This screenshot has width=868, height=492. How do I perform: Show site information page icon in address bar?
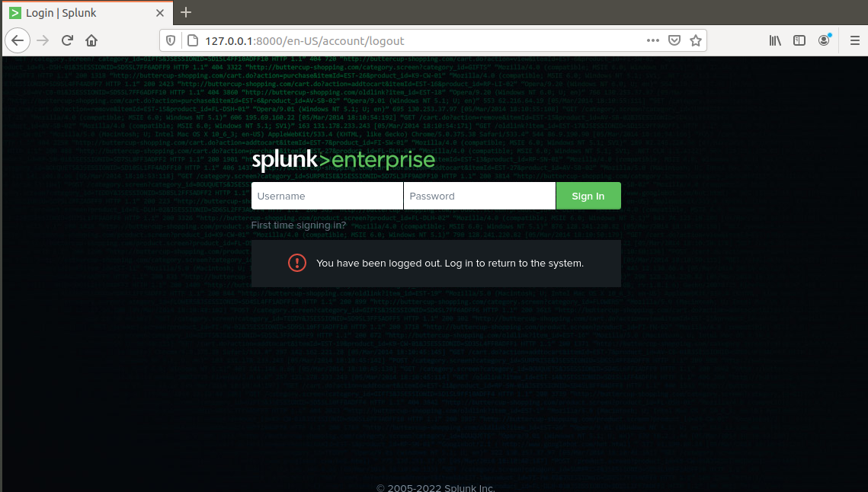pos(192,40)
